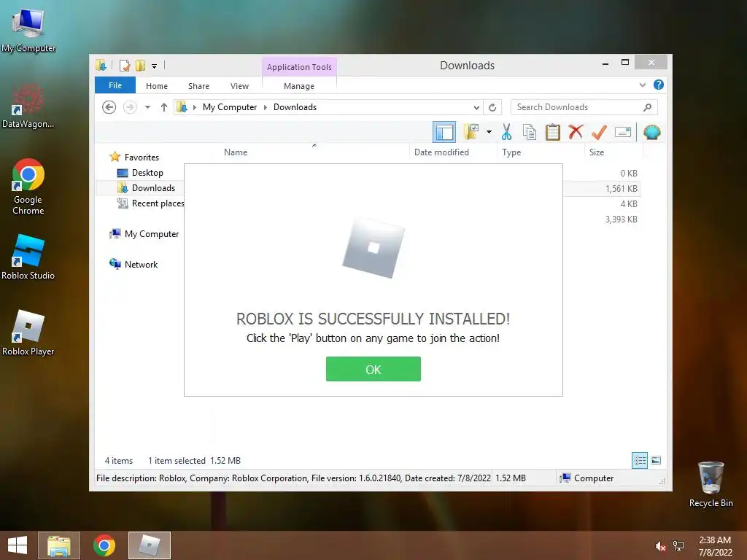The height and width of the screenshot is (560, 747).
Task: Click the Search Downloads field
Action: [x=584, y=107]
